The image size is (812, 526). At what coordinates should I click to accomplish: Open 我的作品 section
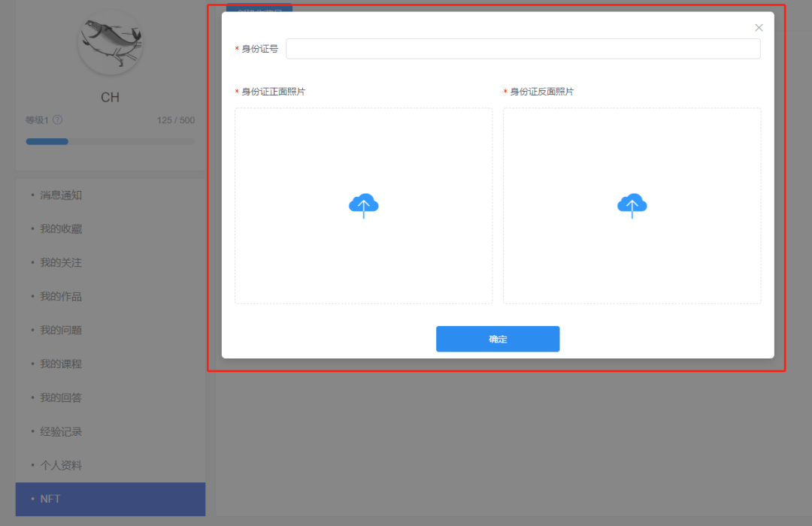[x=61, y=297]
